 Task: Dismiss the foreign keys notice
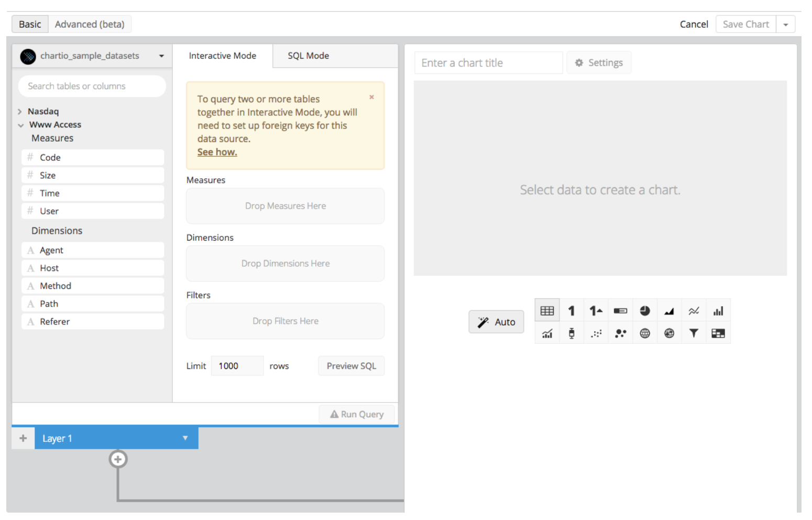(x=371, y=97)
